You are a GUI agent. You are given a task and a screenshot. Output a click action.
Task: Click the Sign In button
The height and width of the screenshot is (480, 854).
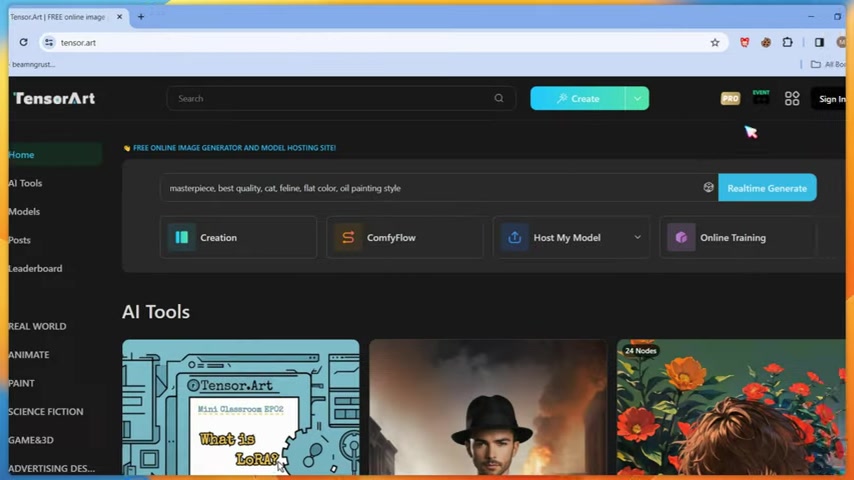click(829, 99)
